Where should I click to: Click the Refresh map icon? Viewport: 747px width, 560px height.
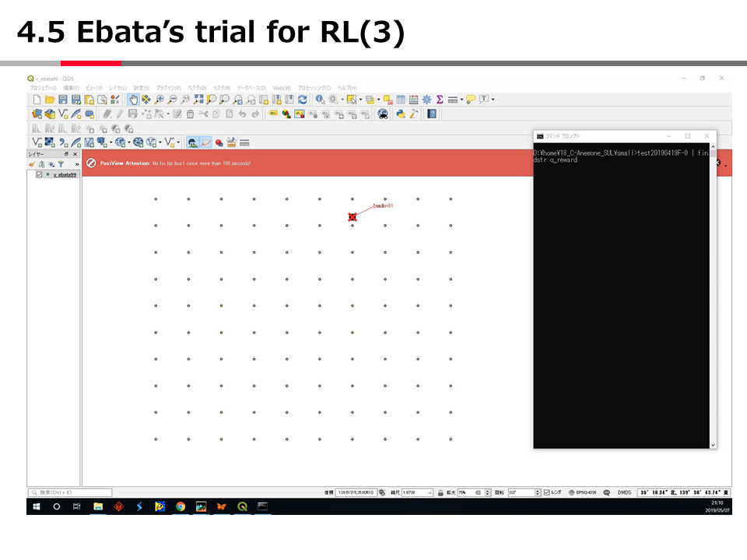coord(302,100)
